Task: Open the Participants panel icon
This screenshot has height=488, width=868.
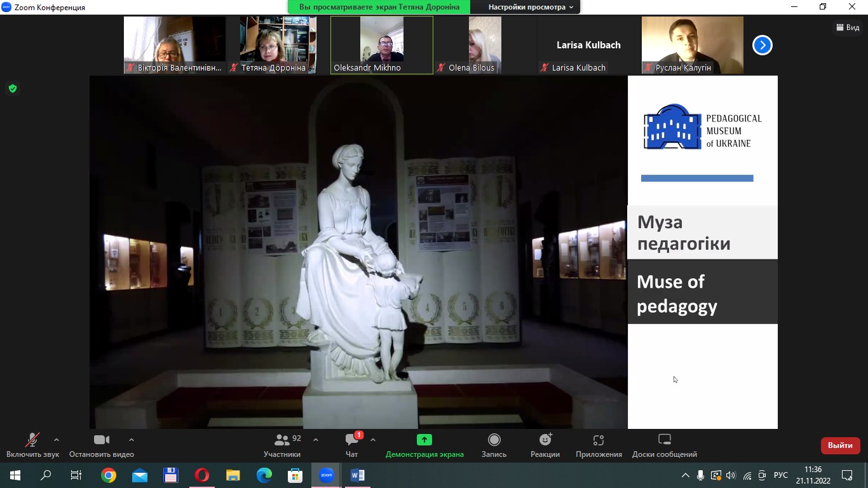Action: pos(281,440)
